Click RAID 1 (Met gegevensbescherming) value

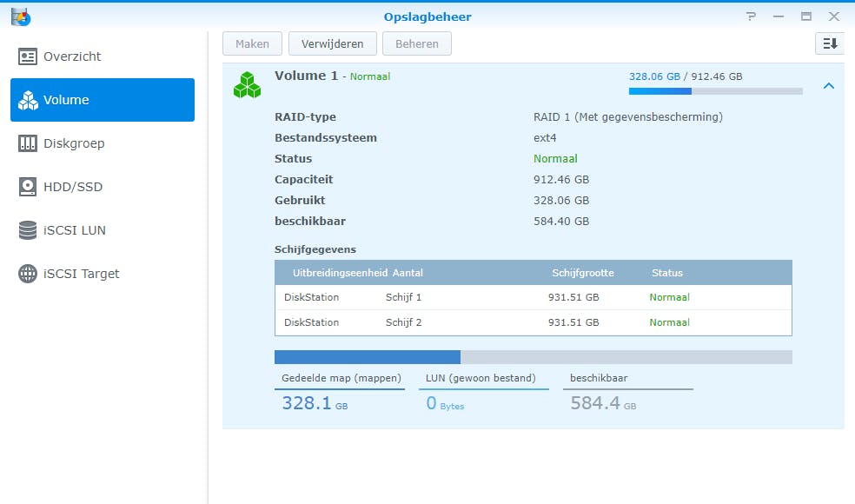628,117
